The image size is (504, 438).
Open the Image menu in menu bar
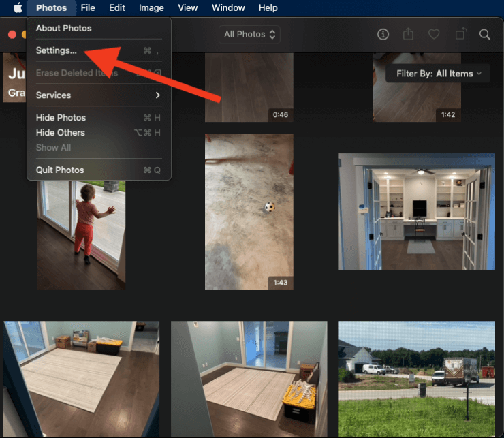tap(151, 8)
